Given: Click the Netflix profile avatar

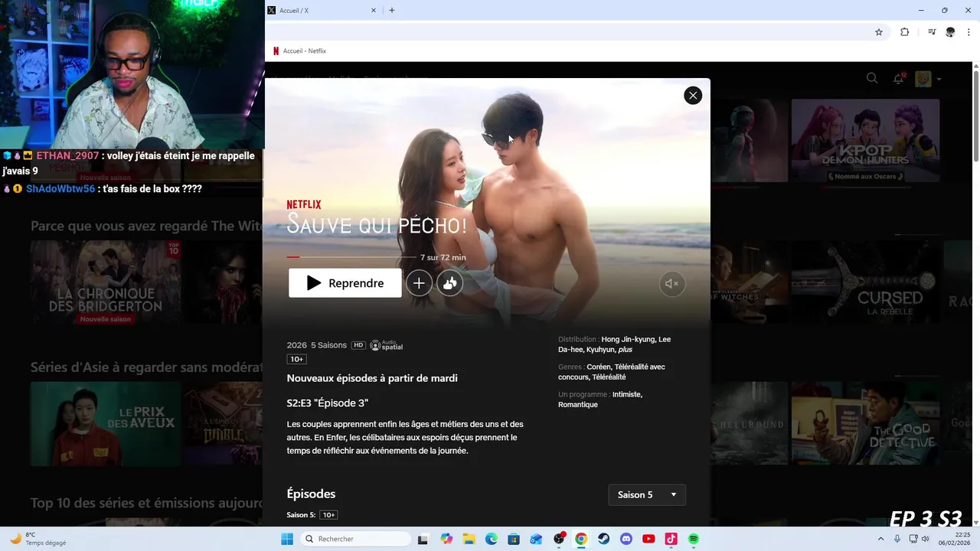Looking at the screenshot, I should click(x=923, y=79).
